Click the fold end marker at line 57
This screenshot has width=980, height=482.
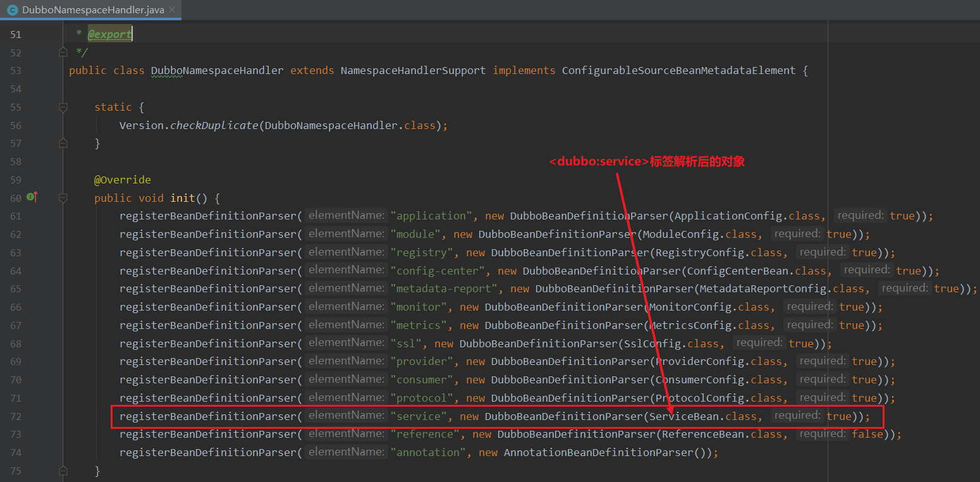point(63,144)
